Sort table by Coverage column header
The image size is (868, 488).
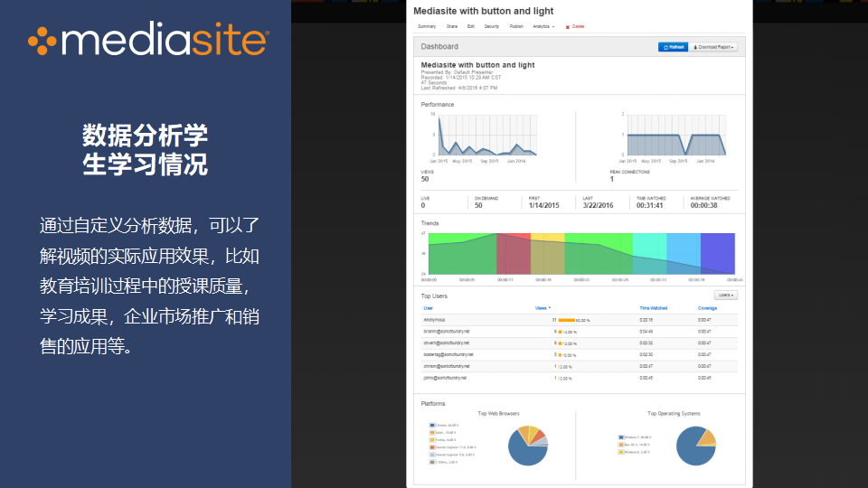(707, 308)
